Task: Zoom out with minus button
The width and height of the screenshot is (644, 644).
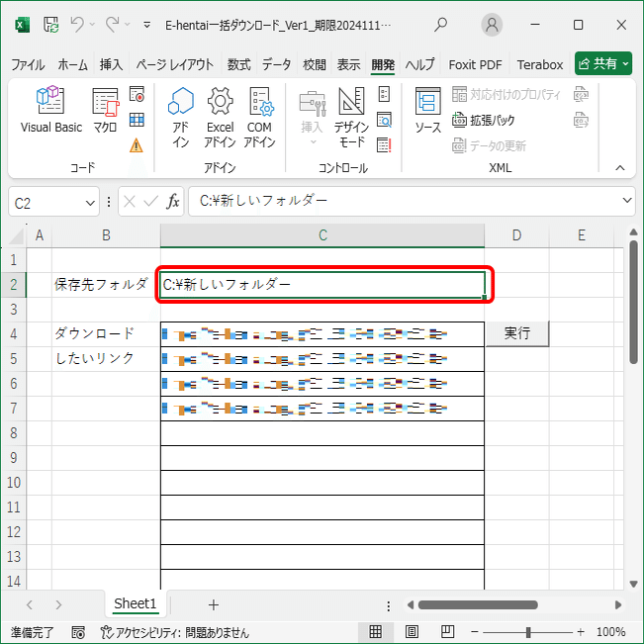Action: 475,632
